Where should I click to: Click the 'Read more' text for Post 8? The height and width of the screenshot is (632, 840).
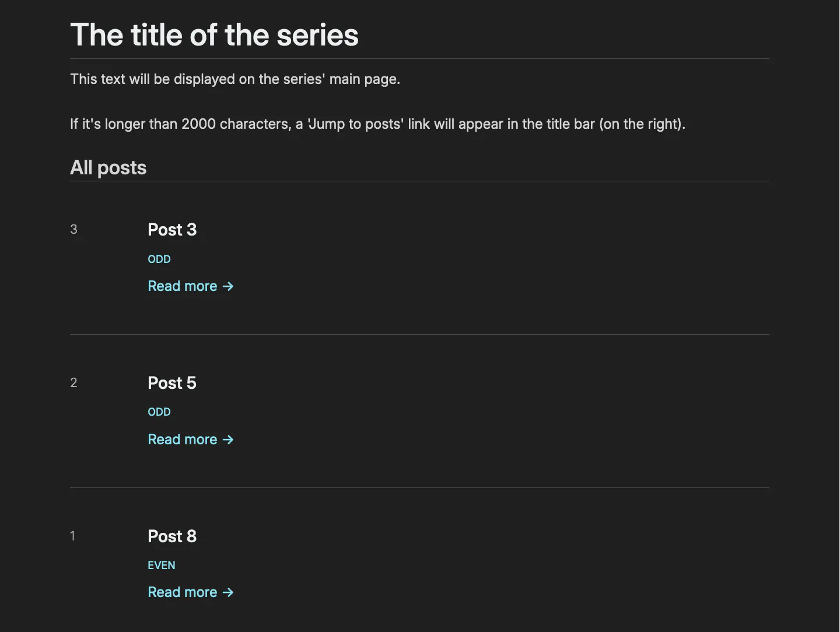[182, 592]
